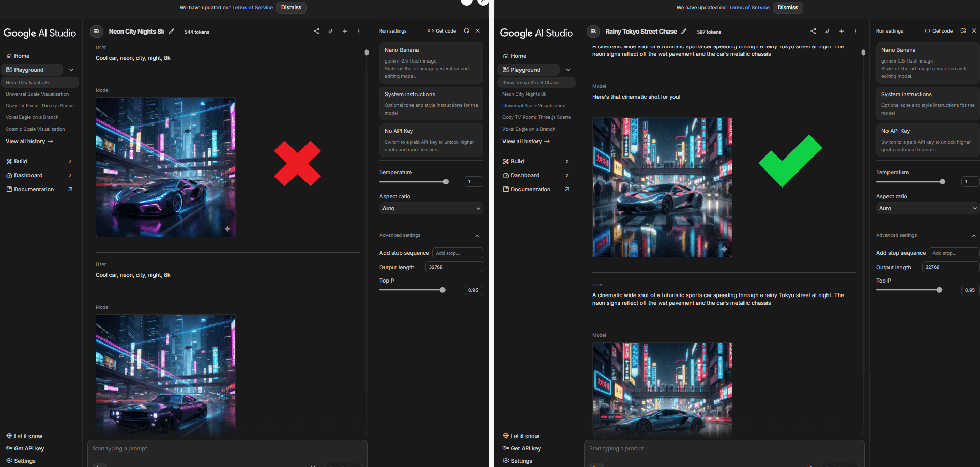This screenshot has height=467, width=980.
Task: Open compare mode icon in the right window header
Action: pyautogui.click(x=828, y=32)
